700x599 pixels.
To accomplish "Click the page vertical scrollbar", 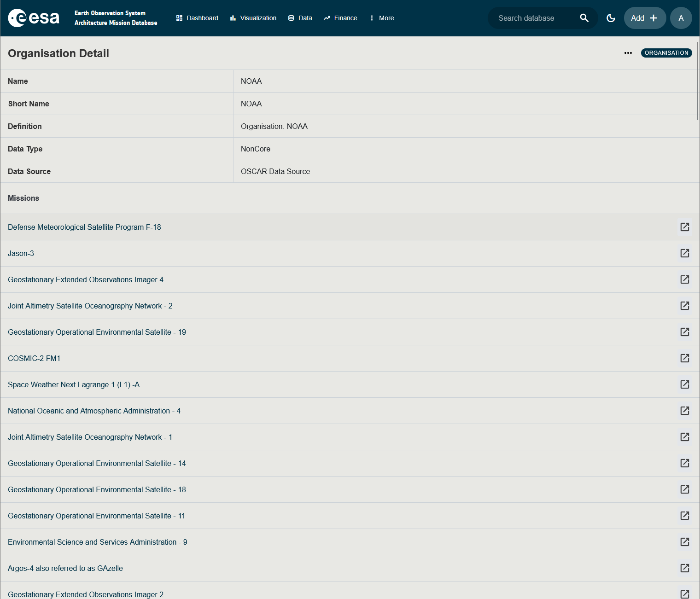I will click(698, 81).
